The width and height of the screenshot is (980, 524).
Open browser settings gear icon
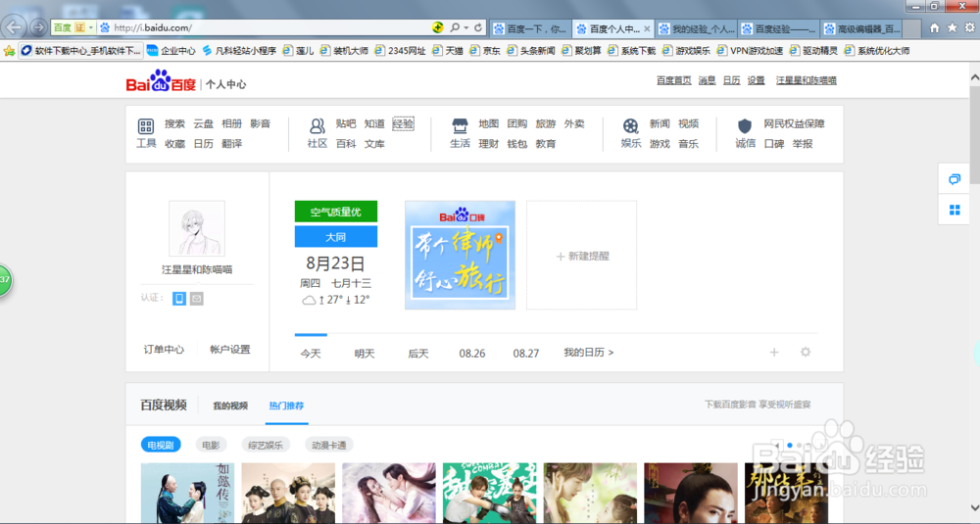coord(969,27)
